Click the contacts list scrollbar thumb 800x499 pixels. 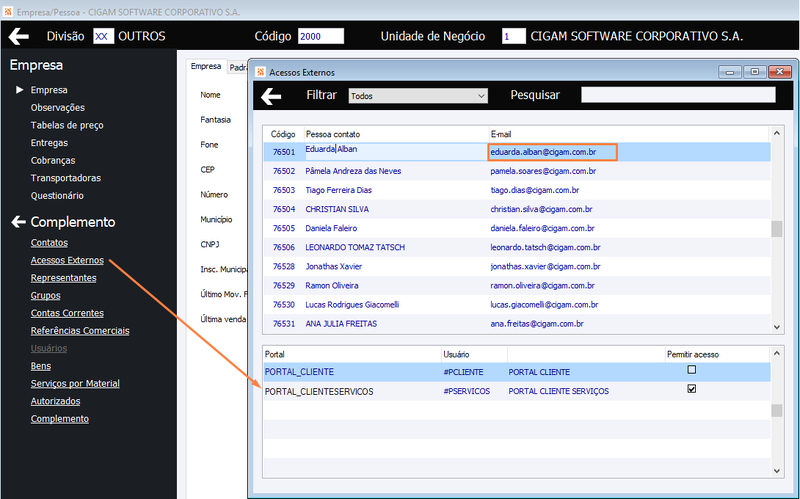click(x=777, y=229)
